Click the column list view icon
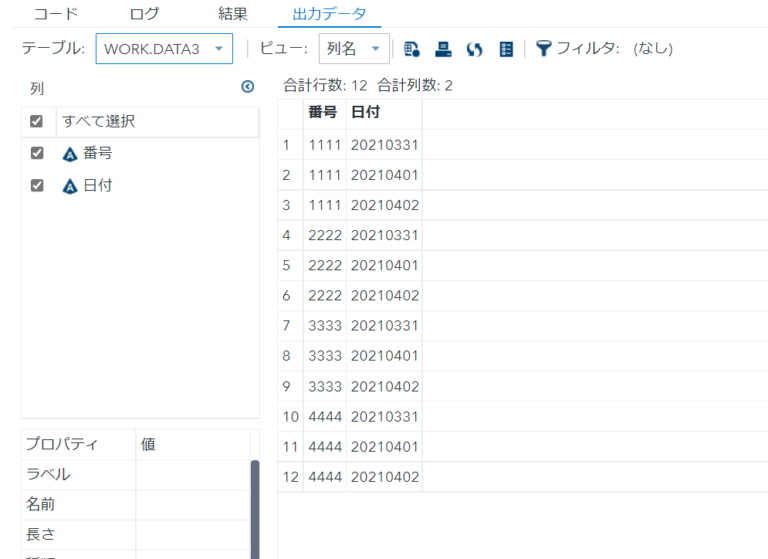Image resolution: width=768 pixels, height=559 pixels. point(505,48)
